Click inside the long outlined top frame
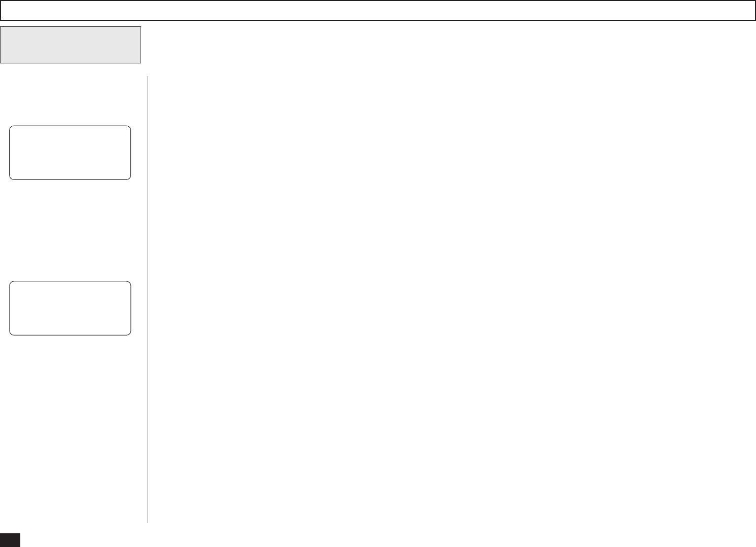 pos(378,10)
